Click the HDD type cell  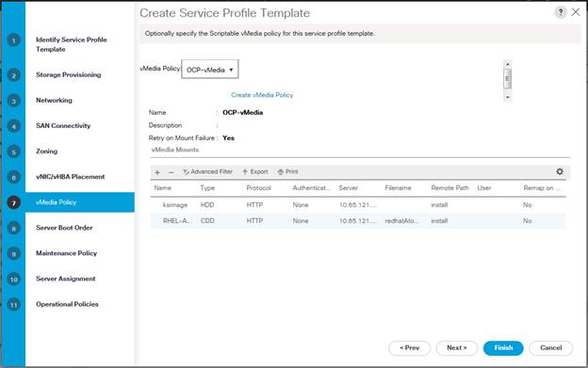207,205
